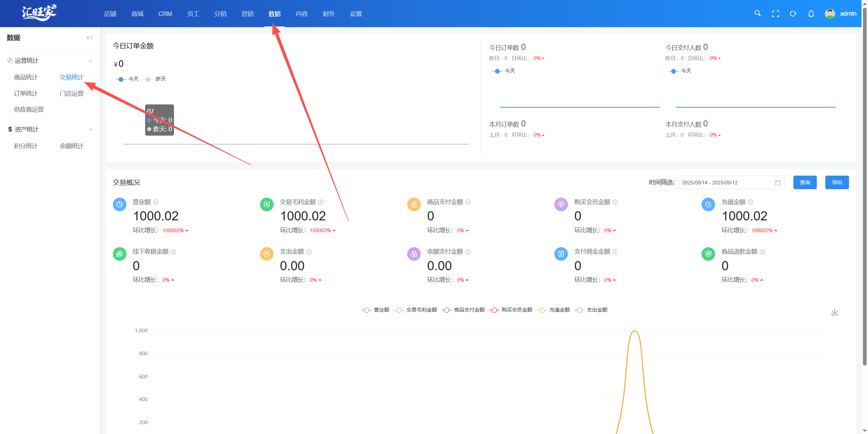Open the notification bell
868x434 pixels.
coord(811,14)
